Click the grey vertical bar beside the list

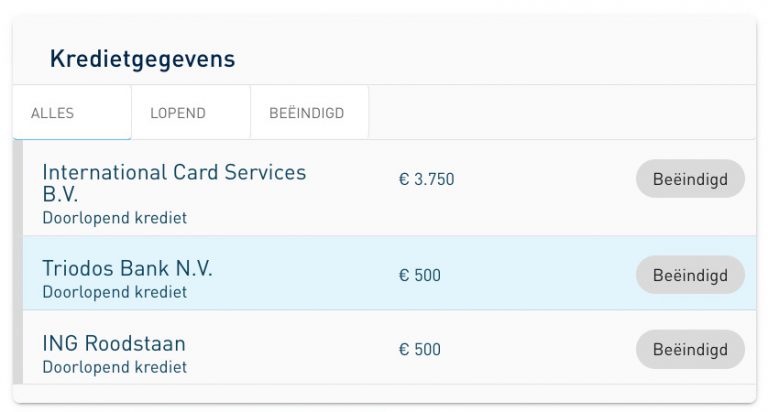[x=18, y=262]
